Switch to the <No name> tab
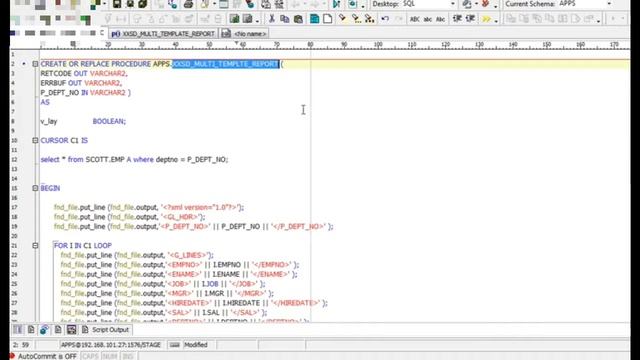 [x=244, y=34]
